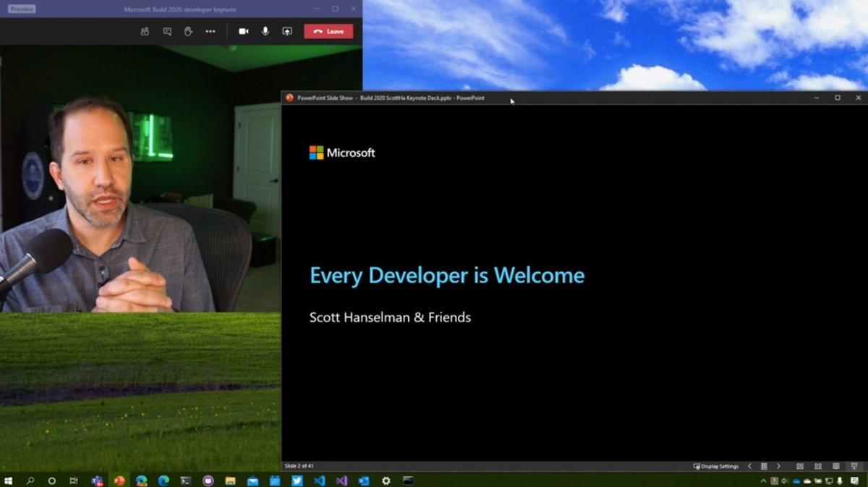Go back to the previous slide
868x487 pixels.
click(x=749, y=466)
